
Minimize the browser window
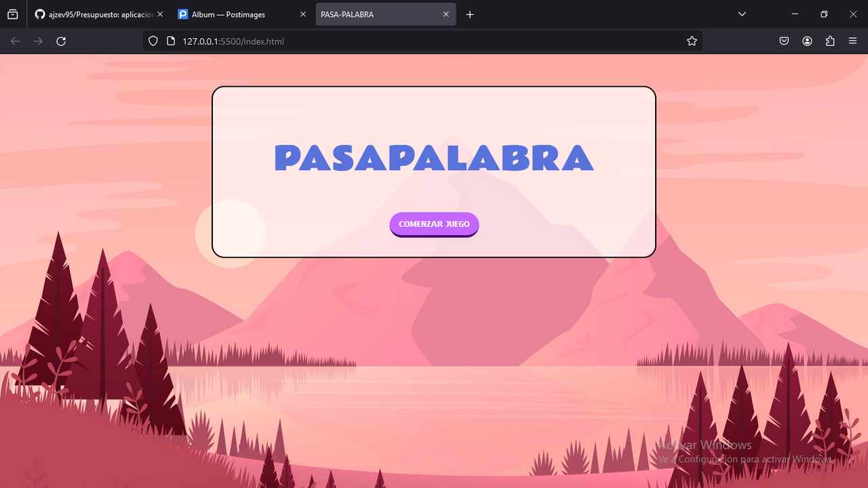pos(795,14)
